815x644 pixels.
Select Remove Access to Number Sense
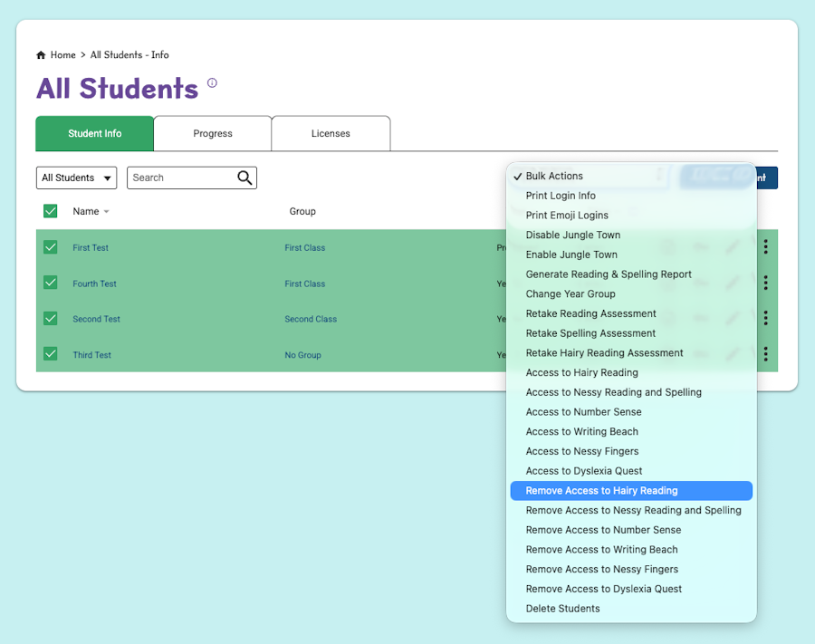click(x=631, y=530)
